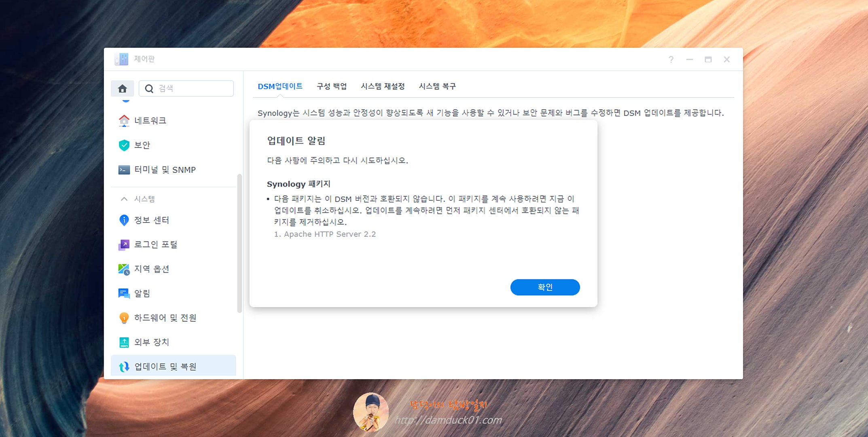Select the DSM업데이트 tab
The height and width of the screenshot is (437, 868).
pos(281,86)
